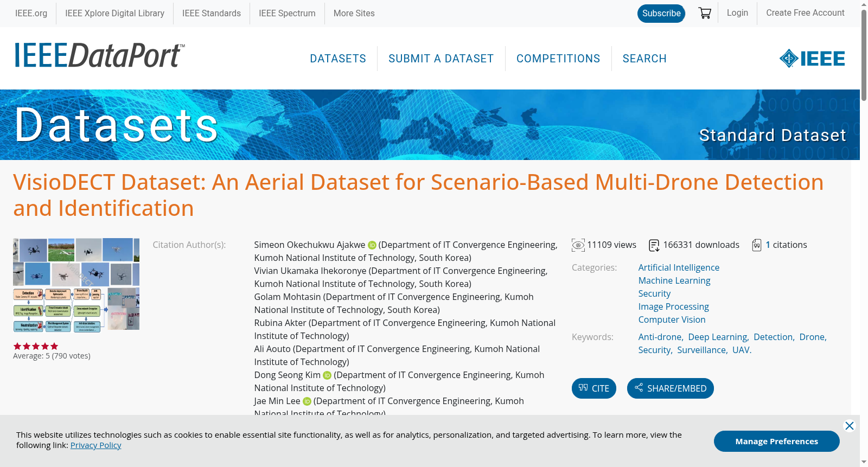Image resolution: width=868 pixels, height=467 pixels.
Task: Click the Login link
Action: (x=737, y=12)
